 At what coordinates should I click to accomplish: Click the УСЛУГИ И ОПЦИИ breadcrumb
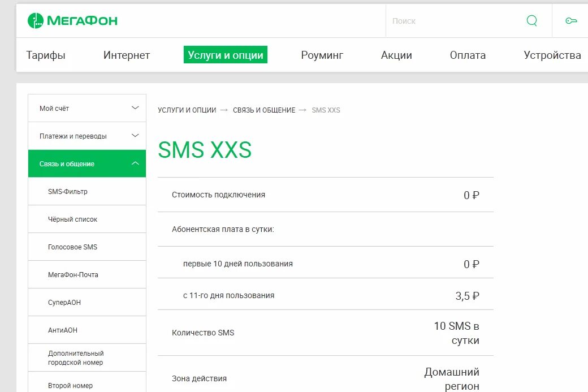point(187,110)
